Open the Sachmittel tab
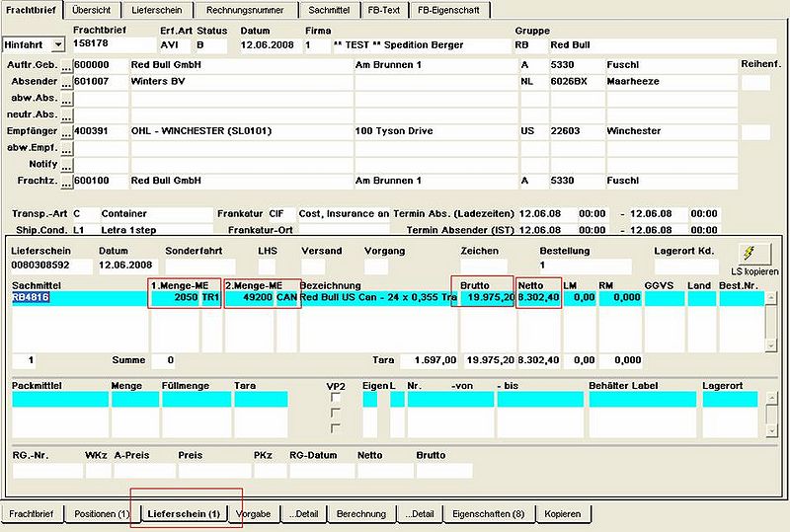790x532 pixels. (329, 10)
